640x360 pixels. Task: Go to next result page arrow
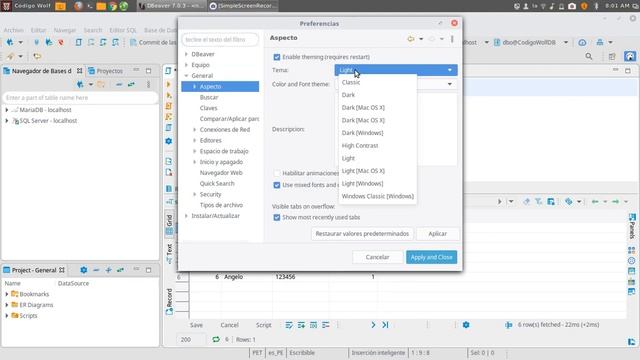[373, 325]
